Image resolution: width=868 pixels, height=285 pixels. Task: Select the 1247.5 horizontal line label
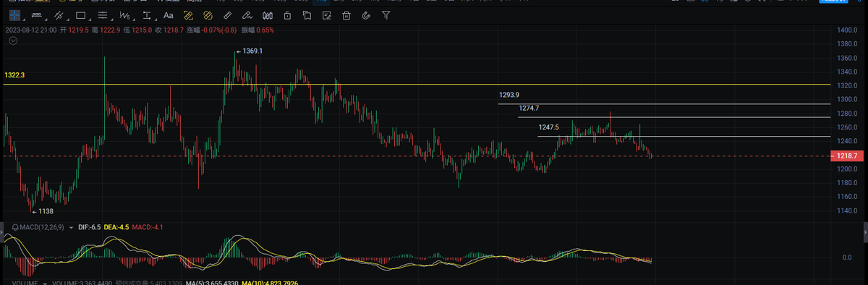549,127
